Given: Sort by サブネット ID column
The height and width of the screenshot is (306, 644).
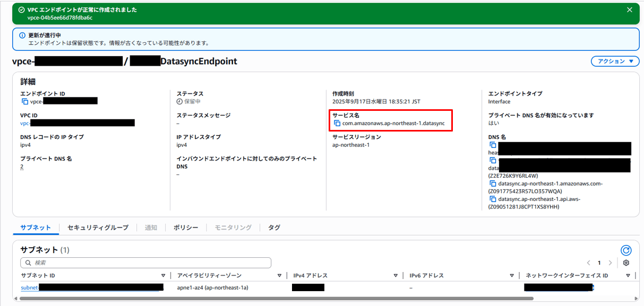Looking at the screenshot, I should point(163,276).
